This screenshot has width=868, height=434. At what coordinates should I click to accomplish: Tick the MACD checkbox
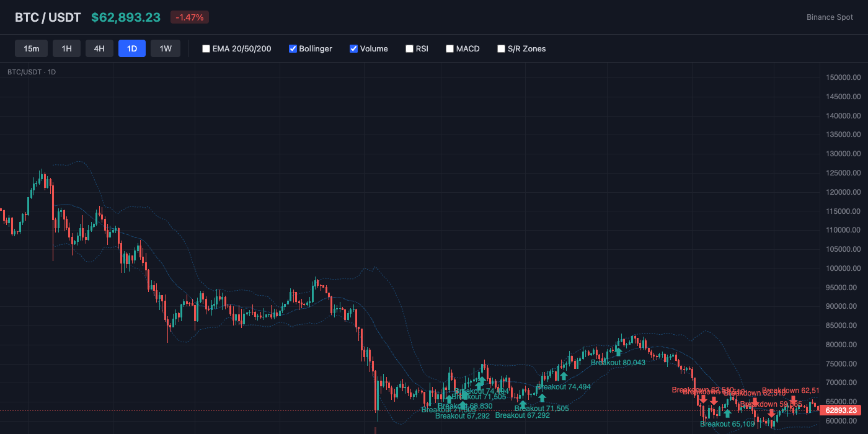click(449, 48)
